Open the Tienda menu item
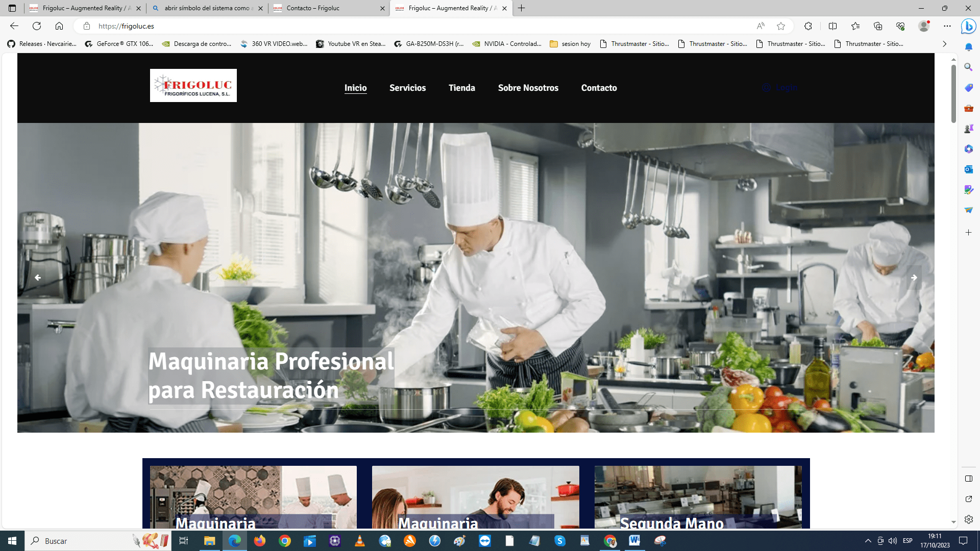 pos(461,88)
